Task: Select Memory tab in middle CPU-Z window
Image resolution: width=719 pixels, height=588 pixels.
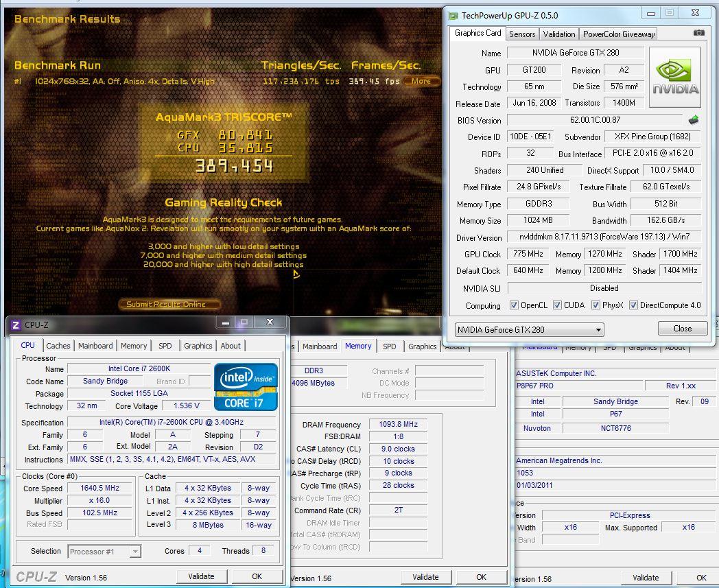Action: (358, 346)
